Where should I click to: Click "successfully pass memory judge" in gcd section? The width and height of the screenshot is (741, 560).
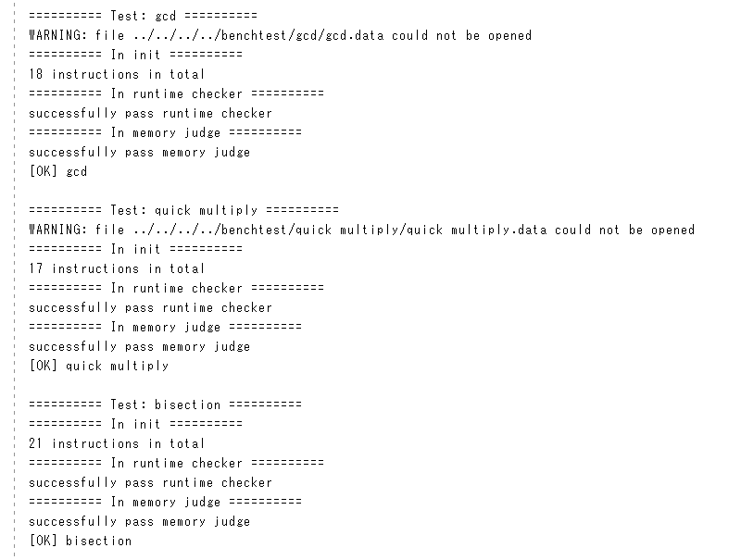tap(139, 152)
